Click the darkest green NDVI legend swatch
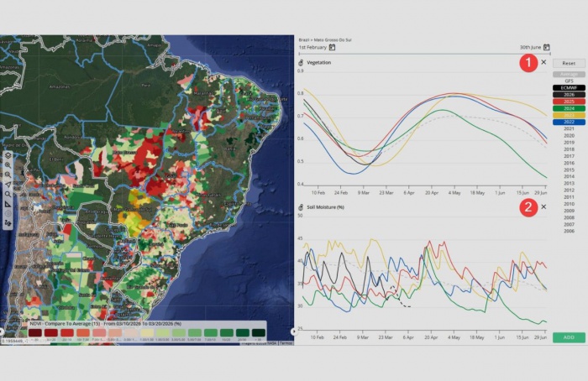The height and width of the screenshot is (381, 588). 259,333
